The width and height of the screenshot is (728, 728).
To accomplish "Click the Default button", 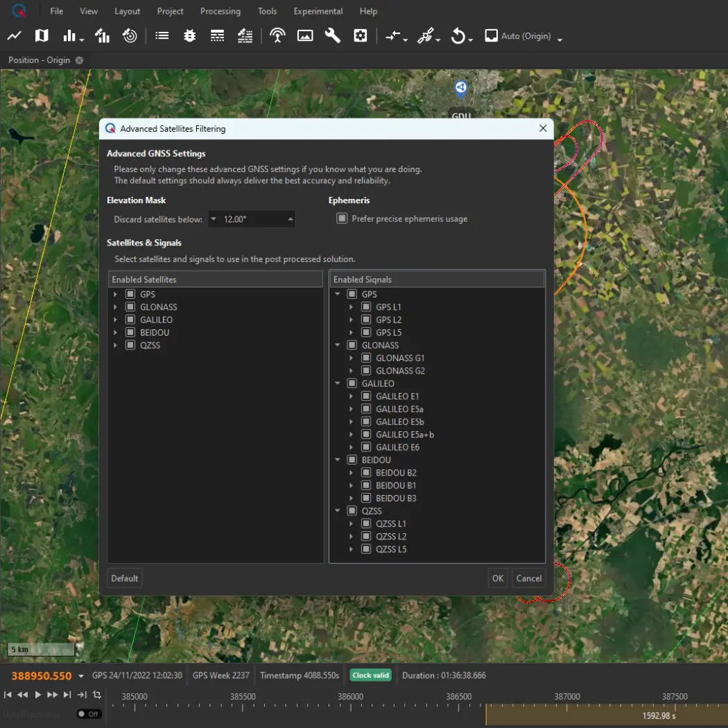I will pos(124,578).
